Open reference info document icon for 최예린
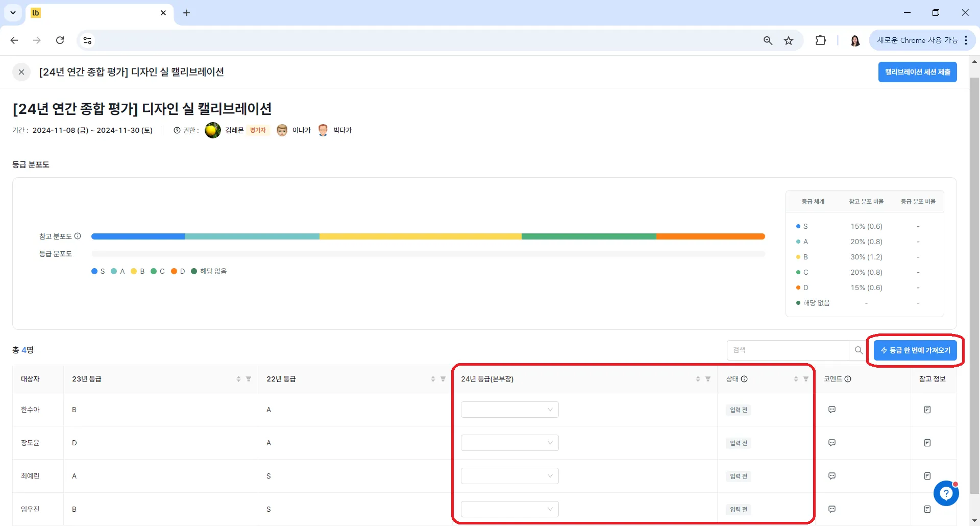Image resolution: width=980 pixels, height=526 pixels. pos(927,476)
